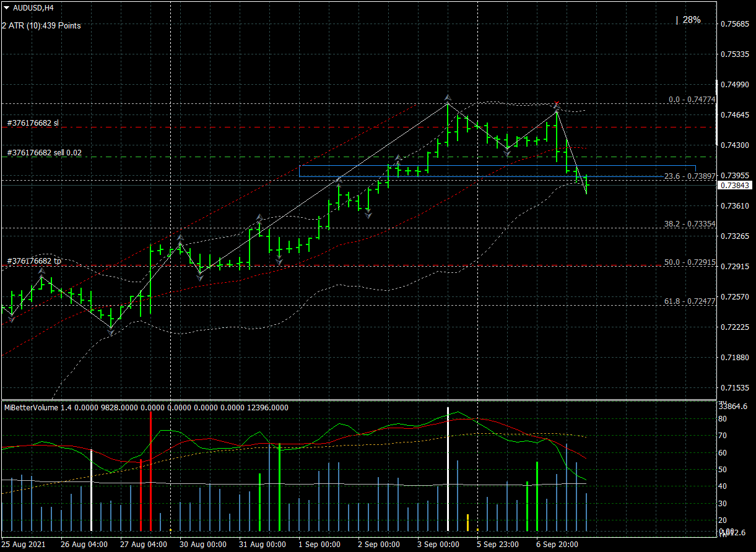
Task: Click 0.75335 on the price scale
Action: click(x=735, y=54)
